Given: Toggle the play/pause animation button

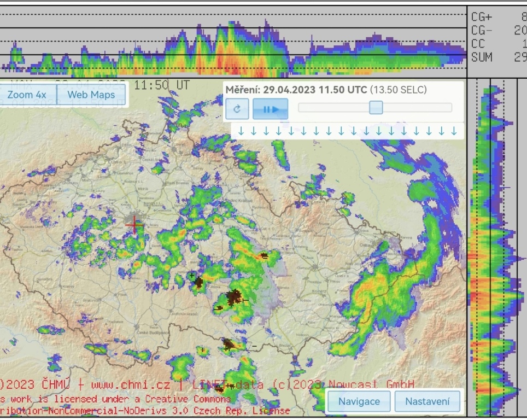Looking at the screenshot, I should coord(270,109).
